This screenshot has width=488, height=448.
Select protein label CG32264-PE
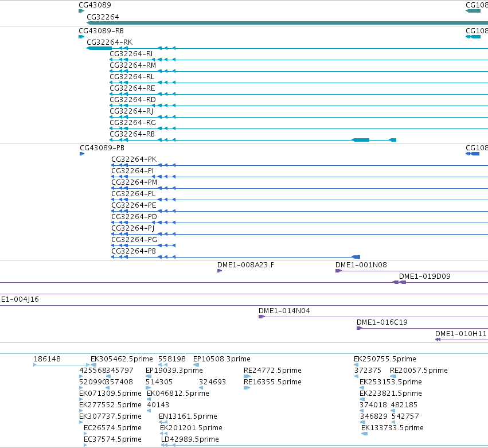[x=134, y=205]
